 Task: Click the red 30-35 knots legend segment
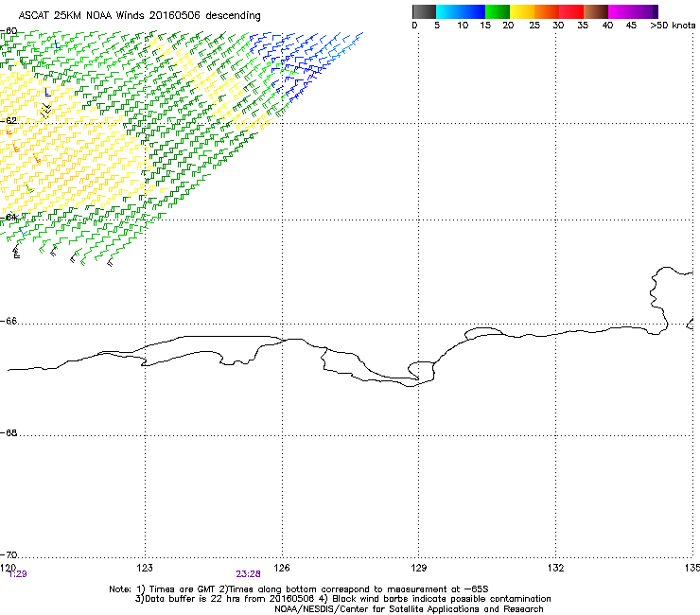pyautogui.click(x=571, y=11)
